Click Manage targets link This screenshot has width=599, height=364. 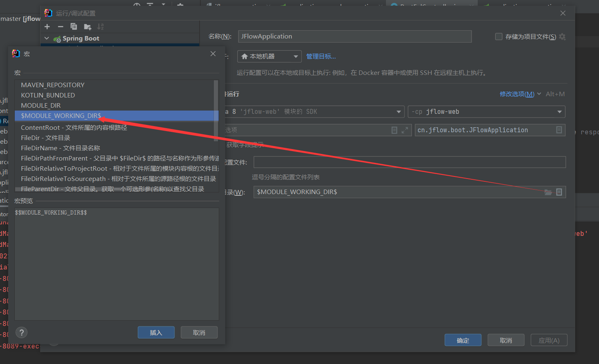pos(321,57)
